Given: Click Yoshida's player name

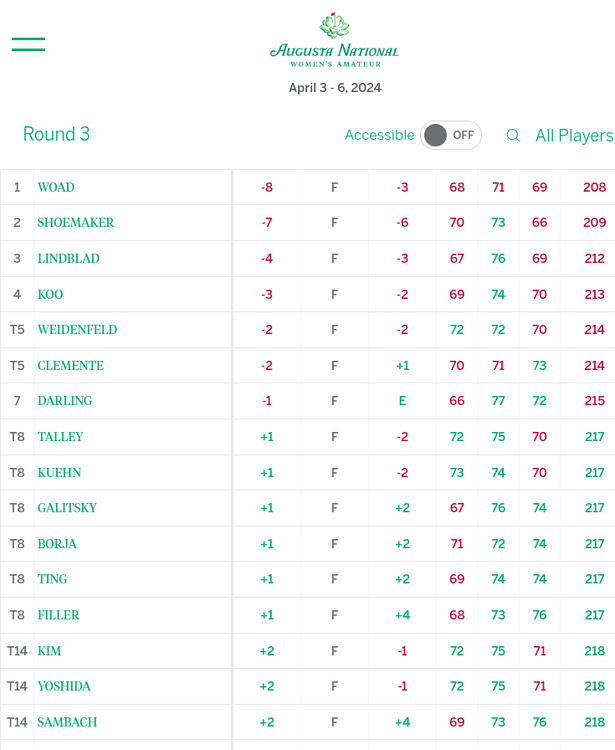Looking at the screenshot, I should tap(63, 686).
